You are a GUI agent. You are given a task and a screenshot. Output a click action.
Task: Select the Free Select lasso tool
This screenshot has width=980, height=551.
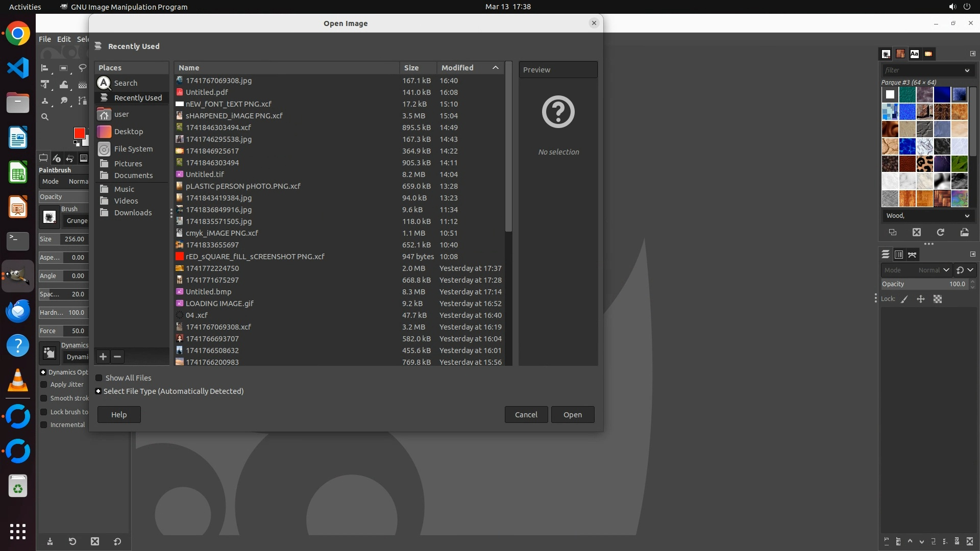coord(82,68)
